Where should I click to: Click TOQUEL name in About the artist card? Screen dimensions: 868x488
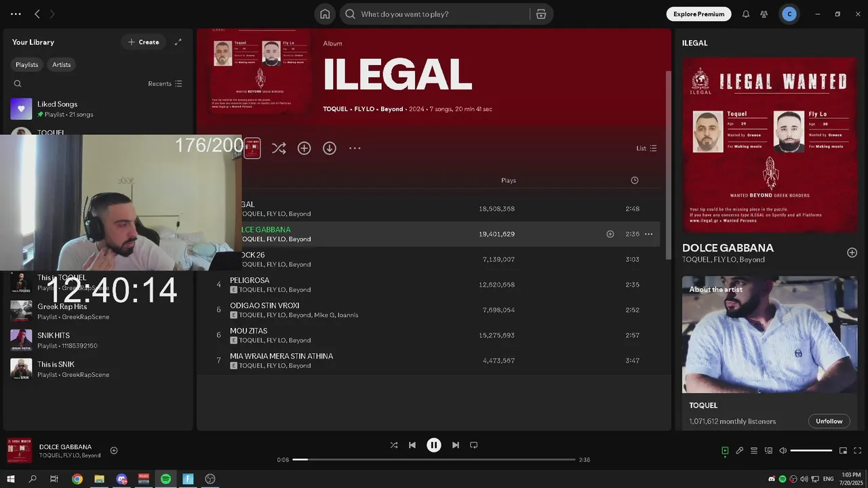pyautogui.click(x=703, y=405)
